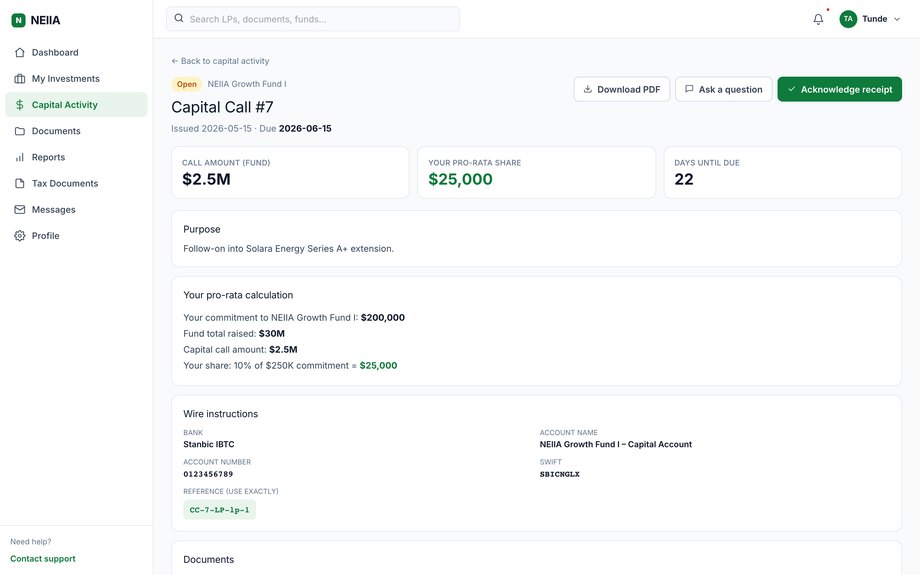920x575 pixels.
Task: Click the $25,000 pro-rata share card value
Action: (461, 180)
